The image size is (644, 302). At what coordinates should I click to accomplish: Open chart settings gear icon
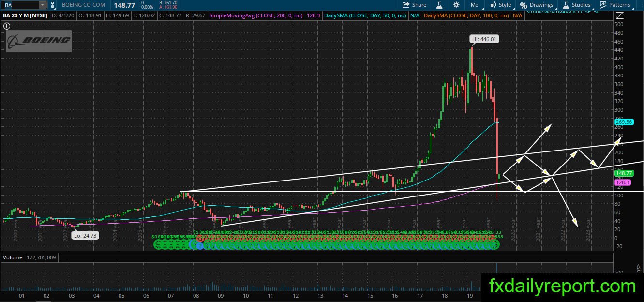click(456, 5)
